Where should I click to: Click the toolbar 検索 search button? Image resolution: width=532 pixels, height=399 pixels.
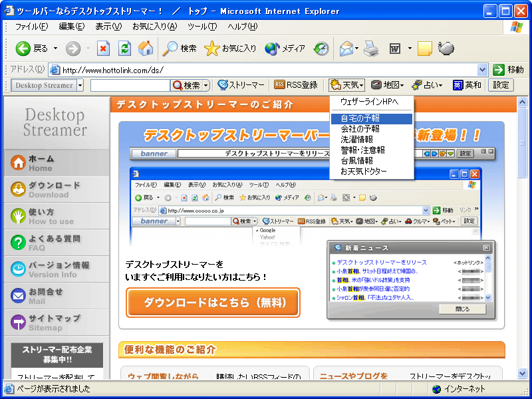click(x=186, y=86)
